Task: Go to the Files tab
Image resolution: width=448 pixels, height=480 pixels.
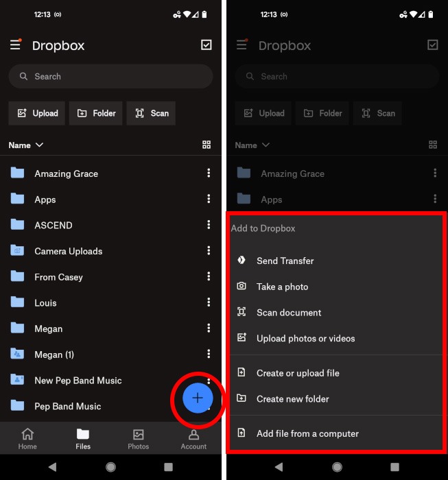Action: (83, 439)
